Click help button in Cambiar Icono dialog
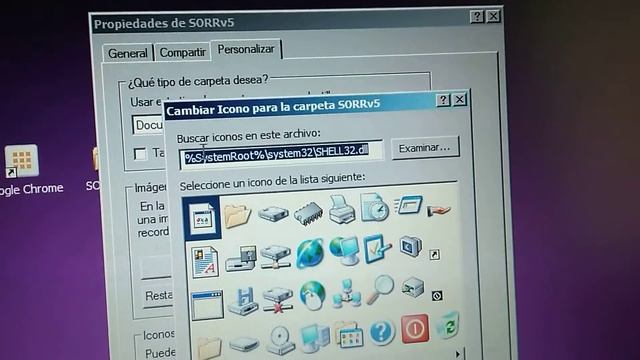This screenshot has width=640, height=360. [x=443, y=100]
